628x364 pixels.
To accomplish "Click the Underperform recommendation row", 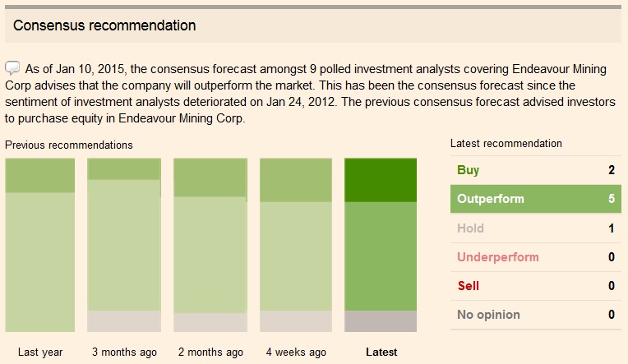I will (x=535, y=257).
